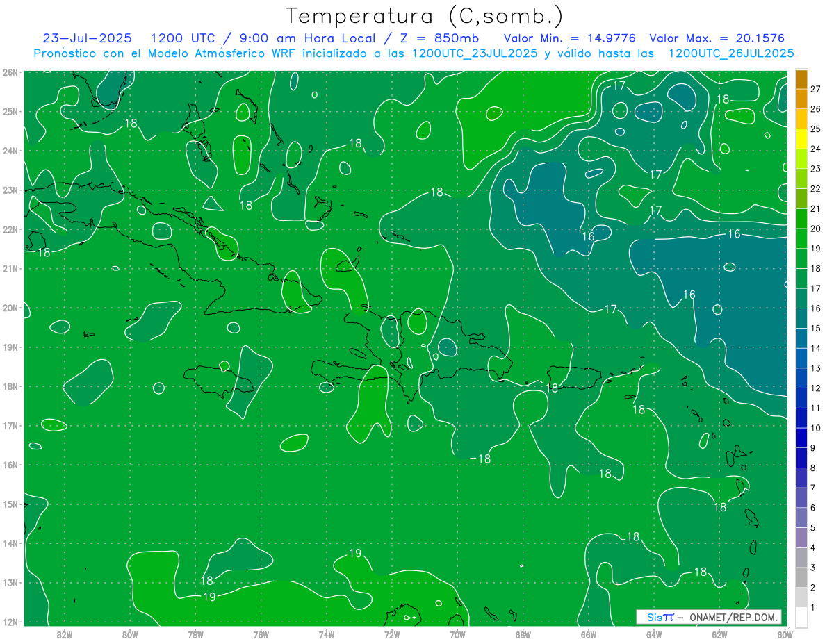834x644 pixels.
Task: Click the "26N" latitude axis label
Action: pyautogui.click(x=10, y=72)
